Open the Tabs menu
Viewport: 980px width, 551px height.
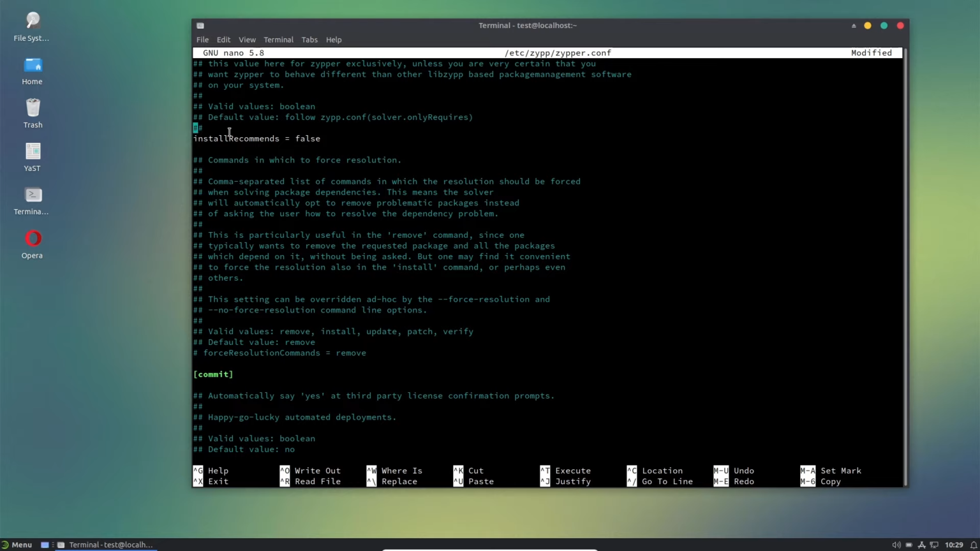[309, 40]
